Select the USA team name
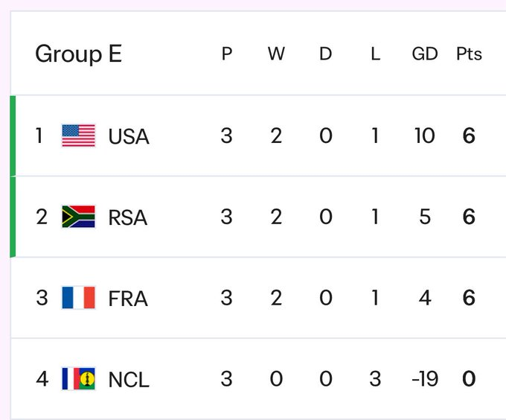 [129, 137]
